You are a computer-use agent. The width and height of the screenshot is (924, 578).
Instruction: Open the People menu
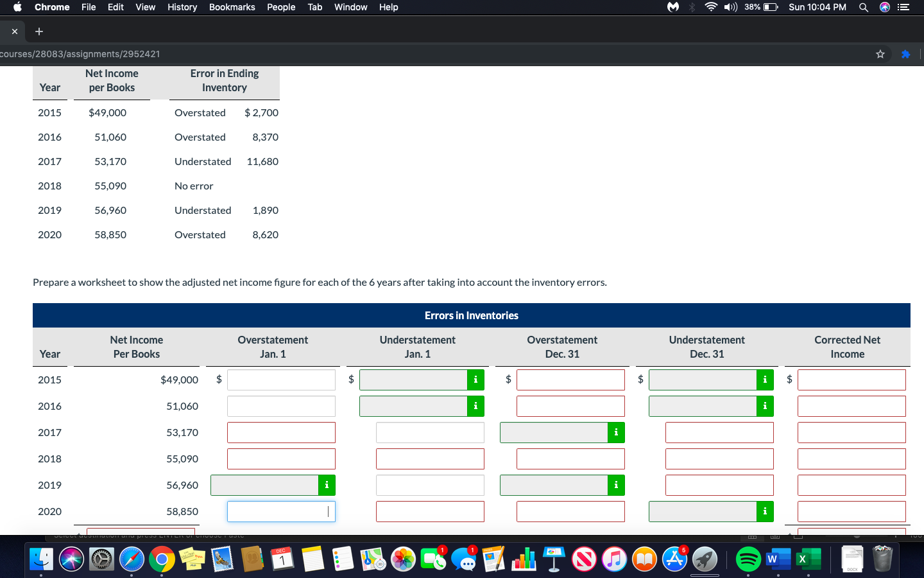281,7
